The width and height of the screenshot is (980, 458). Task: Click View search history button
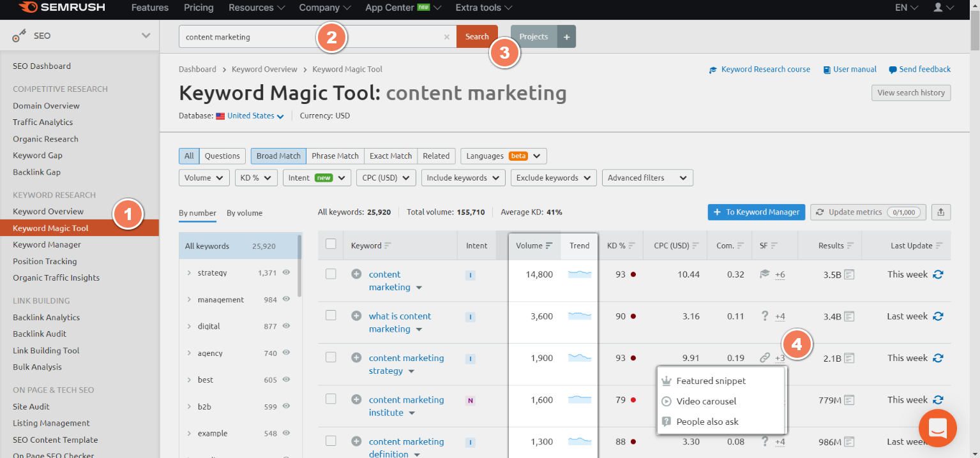coord(911,92)
